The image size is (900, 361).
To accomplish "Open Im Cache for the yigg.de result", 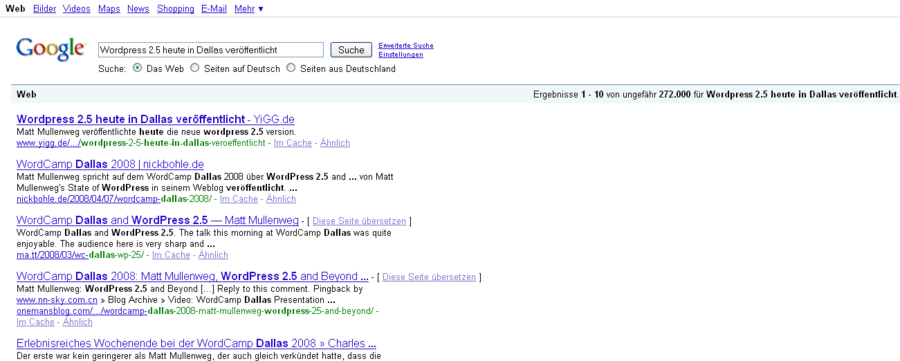I will point(293,143).
